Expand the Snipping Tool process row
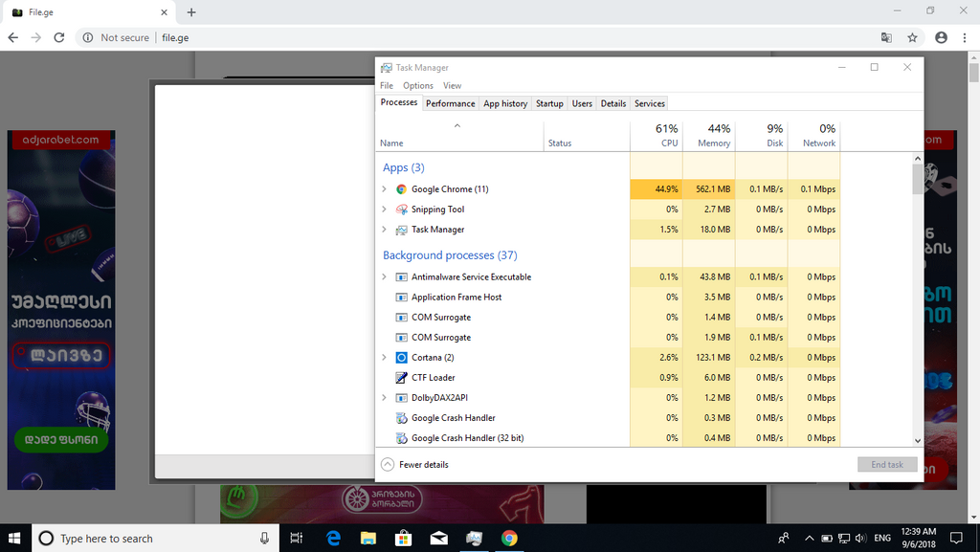Viewport: 980px width, 552px height. tap(385, 210)
